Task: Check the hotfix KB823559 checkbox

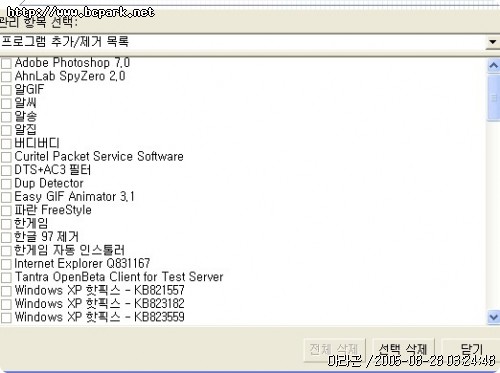Action: (x=6, y=317)
